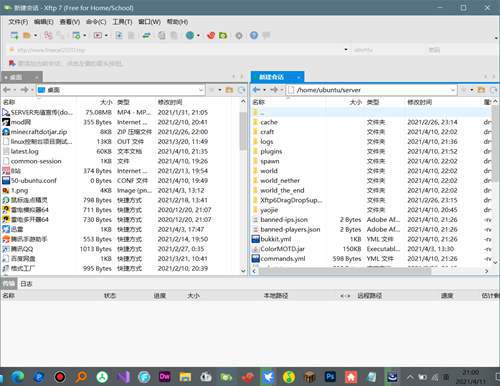Open the 文件(F) menu
Screen dimensions: 500x386
[x=18, y=22]
